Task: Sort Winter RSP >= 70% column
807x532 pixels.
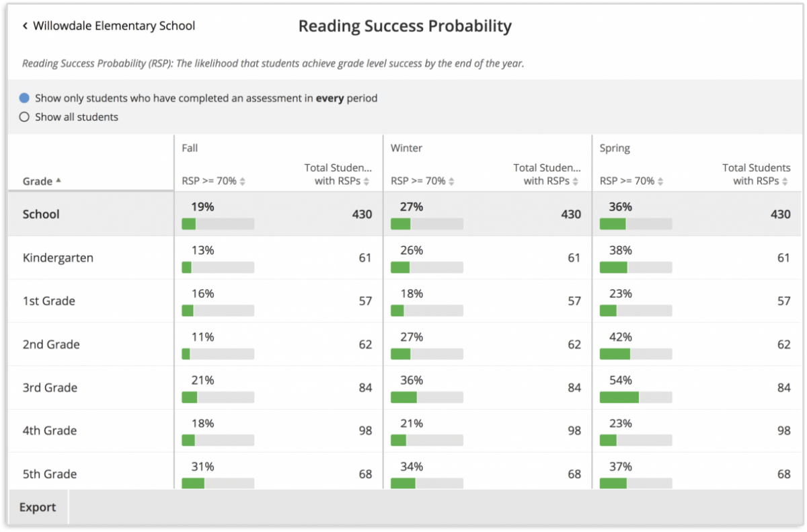Action: (x=452, y=182)
